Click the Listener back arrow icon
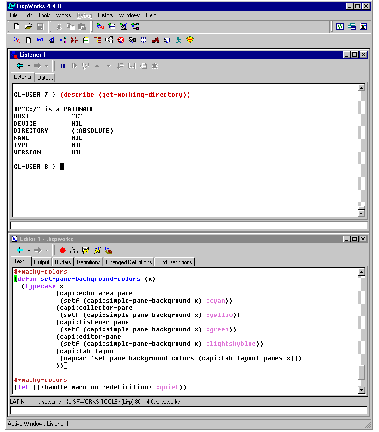Image resolution: width=379 pixels, height=432 pixels. click(x=20, y=66)
